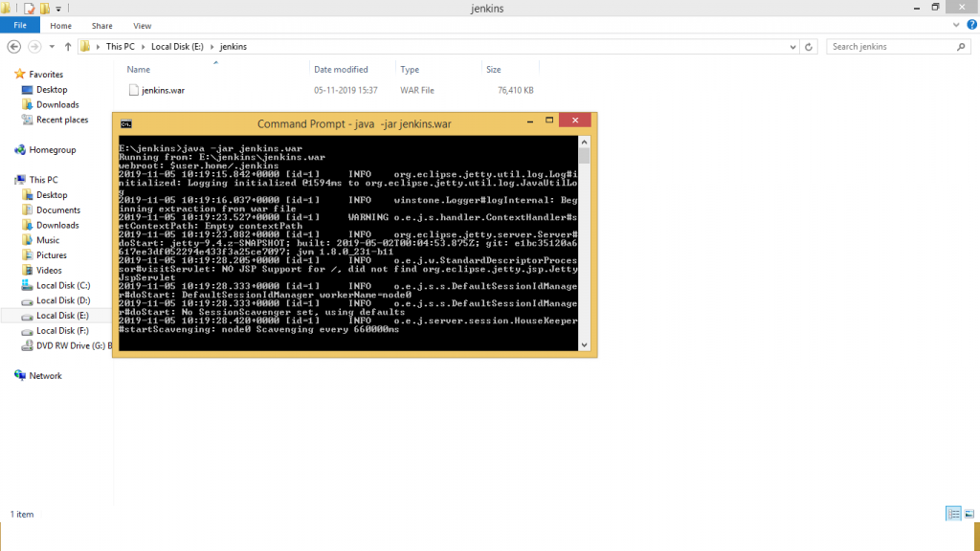Open Network from the navigation pane
Image resolution: width=980 pixels, height=551 pixels.
[45, 375]
